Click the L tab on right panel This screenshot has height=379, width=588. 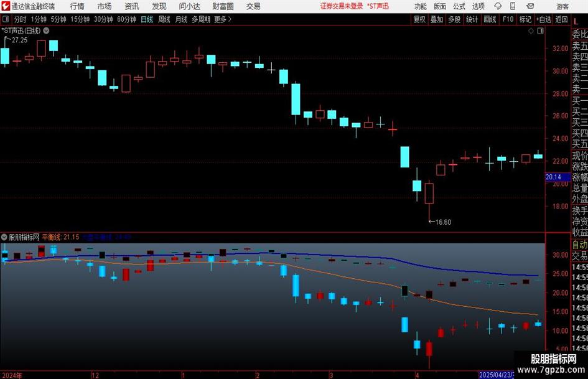tap(576, 22)
